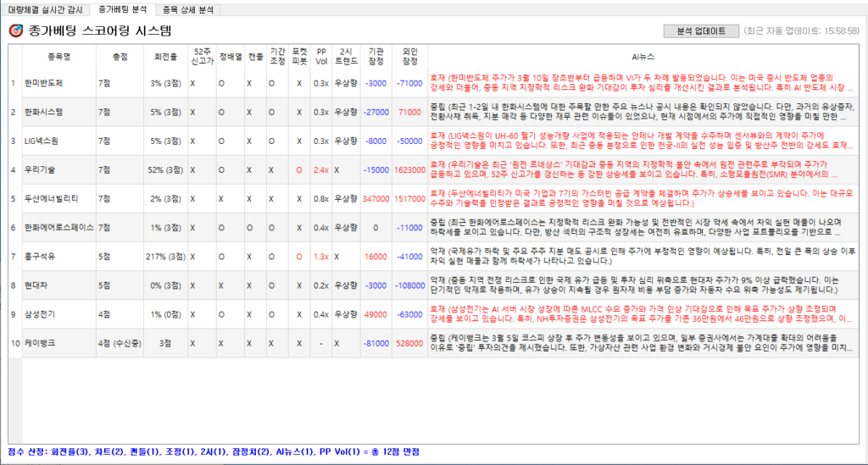This screenshot has width=868, height=465.
Task: Click the target icon beside the scoring title
Action: (15, 31)
